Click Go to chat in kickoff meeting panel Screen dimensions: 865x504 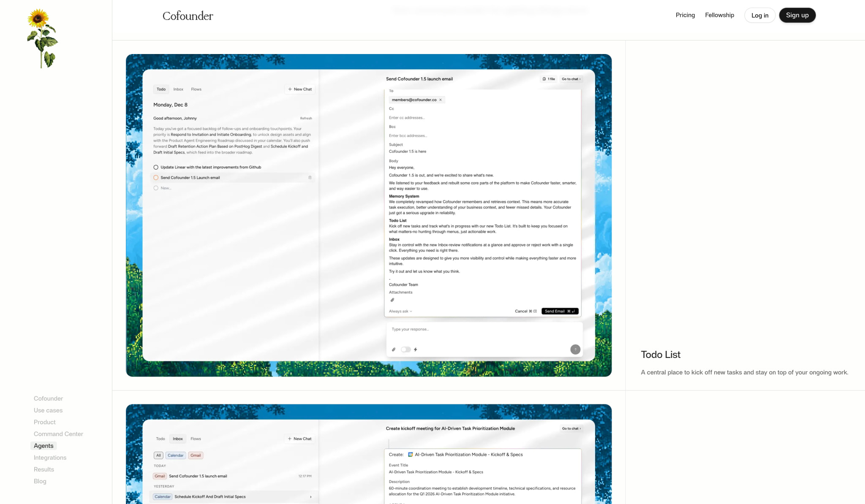pyautogui.click(x=571, y=428)
